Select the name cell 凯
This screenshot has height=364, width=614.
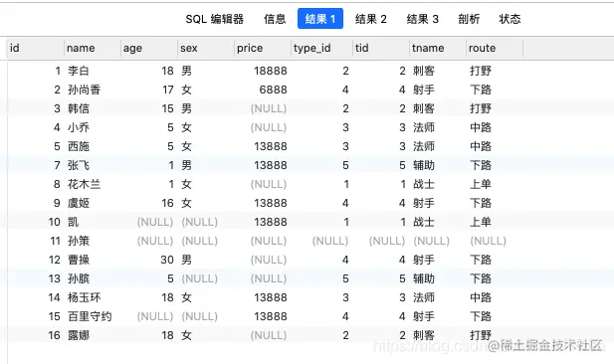[x=74, y=222]
